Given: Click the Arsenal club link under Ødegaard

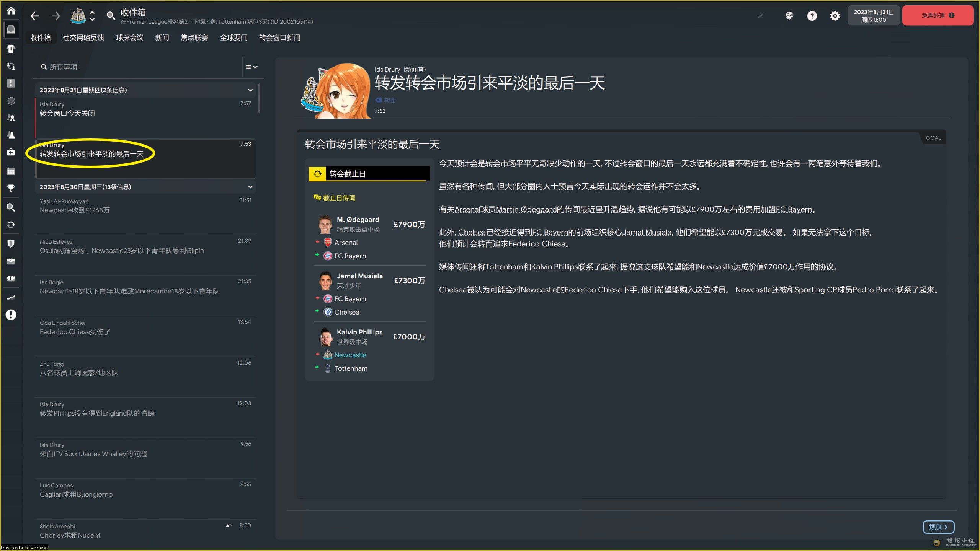Looking at the screenshot, I should (346, 243).
